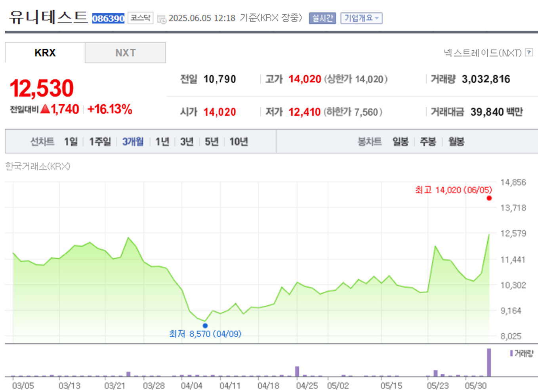Switch to the 월봉 candle chart
The height and width of the screenshot is (392, 538).
(456, 142)
